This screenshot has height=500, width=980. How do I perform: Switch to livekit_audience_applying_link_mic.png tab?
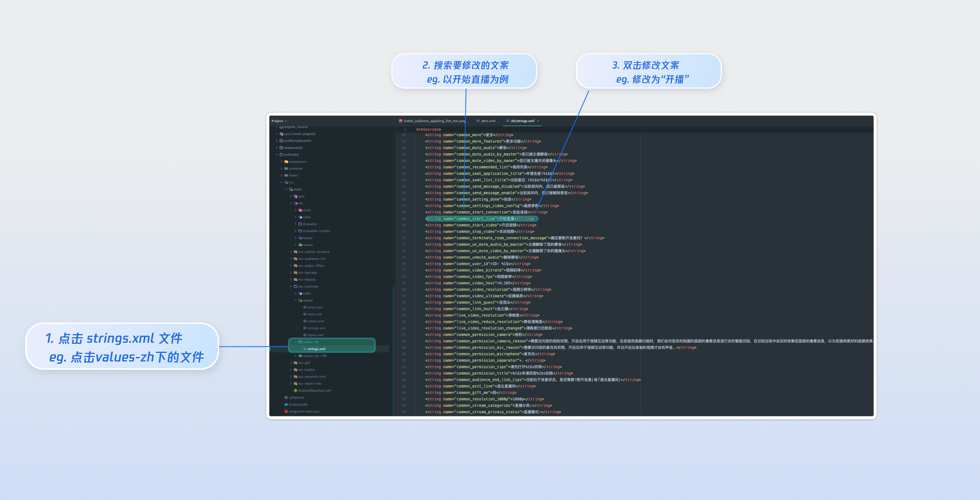point(434,121)
